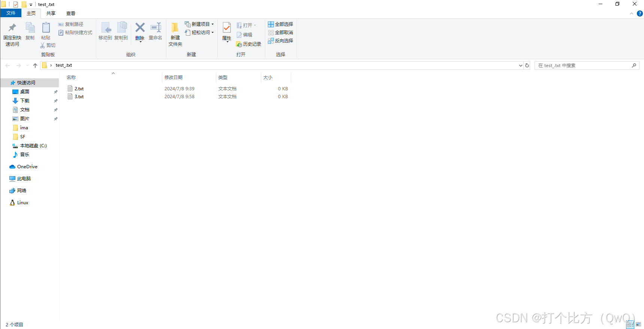Click Invert Selection (反向选择)
Image resolution: width=644 pixels, height=329 pixels.
pyautogui.click(x=281, y=41)
